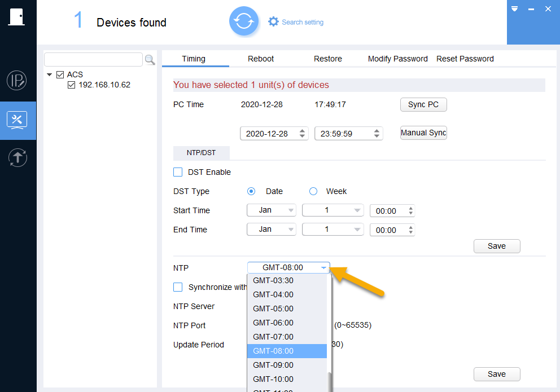The height and width of the screenshot is (392, 560).
Task: Open the System Settings tools sidebar icon
Action: 17,120
